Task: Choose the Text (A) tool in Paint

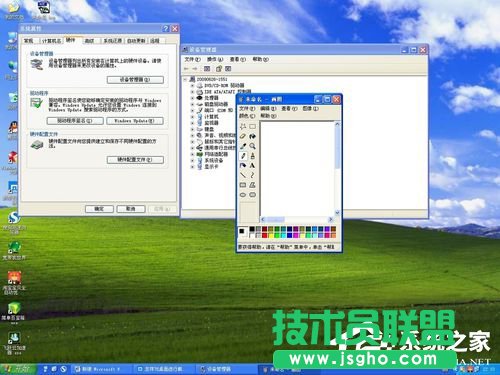Action: click(x=253, y=165)
